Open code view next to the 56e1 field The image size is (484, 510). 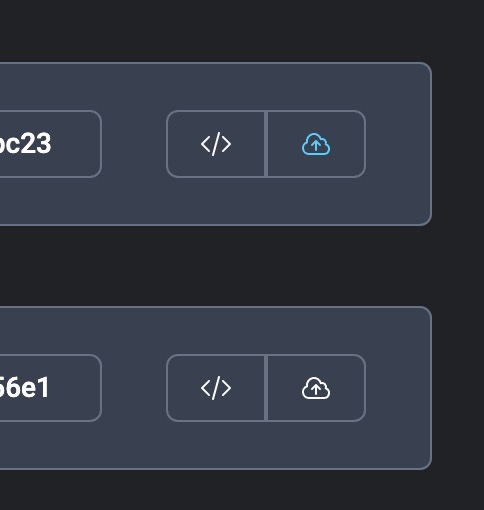[x=216, y=388]
